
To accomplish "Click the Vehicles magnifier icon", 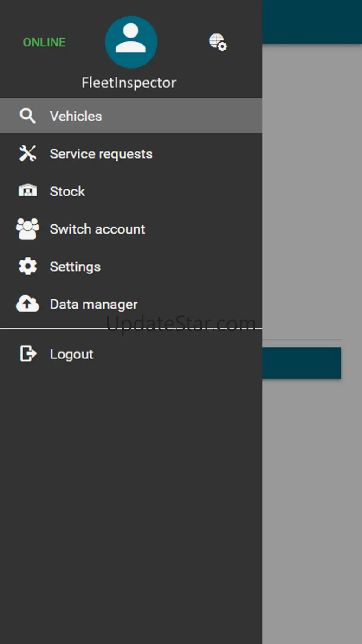I will 27,116.
